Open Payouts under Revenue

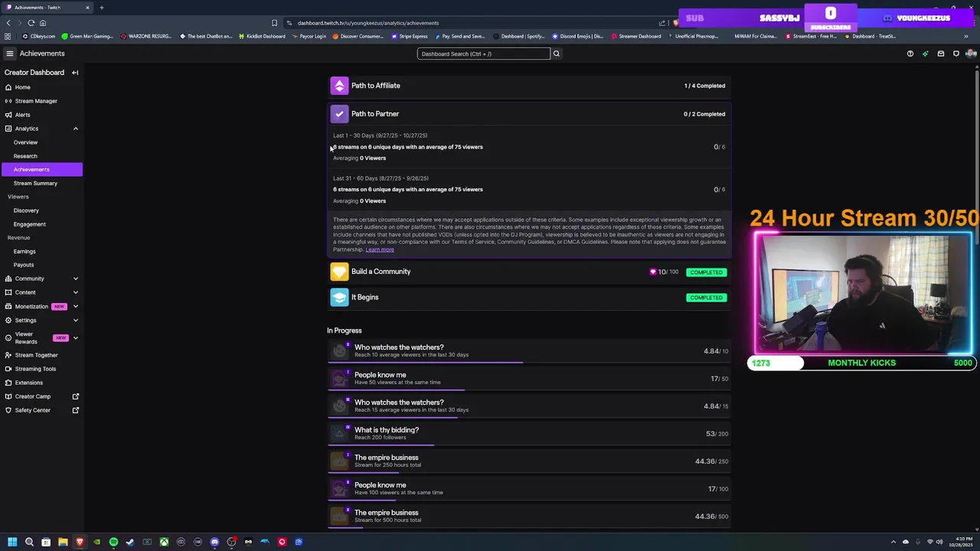click(24, 265)
